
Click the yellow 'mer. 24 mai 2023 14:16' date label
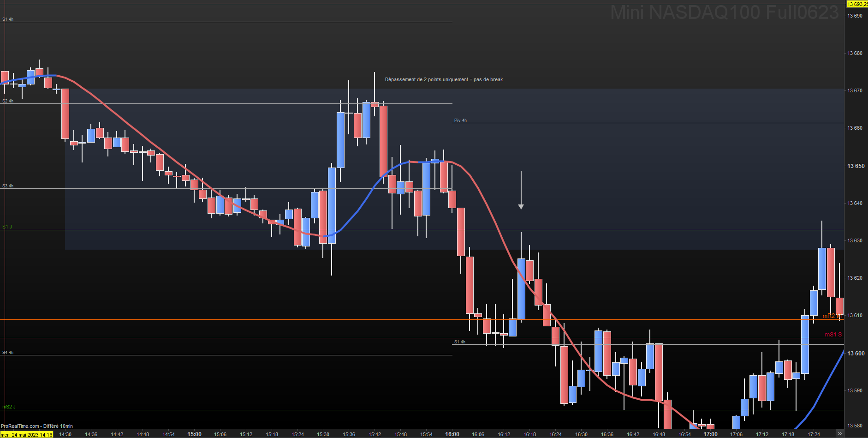tap(26, 434)
